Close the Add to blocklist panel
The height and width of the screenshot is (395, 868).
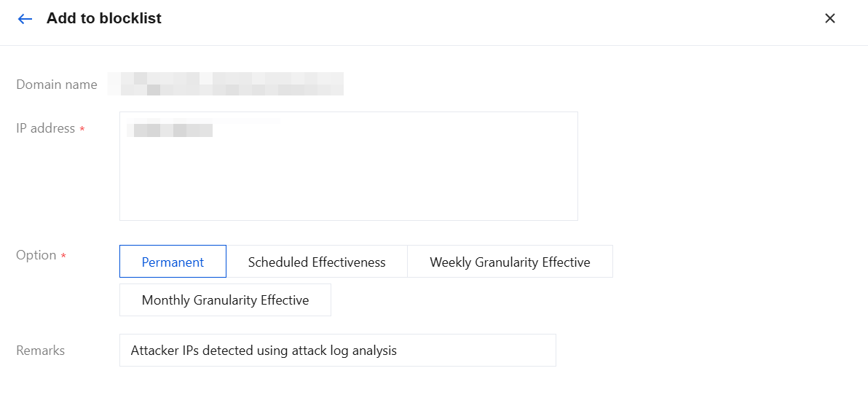[x=829, y=19]
